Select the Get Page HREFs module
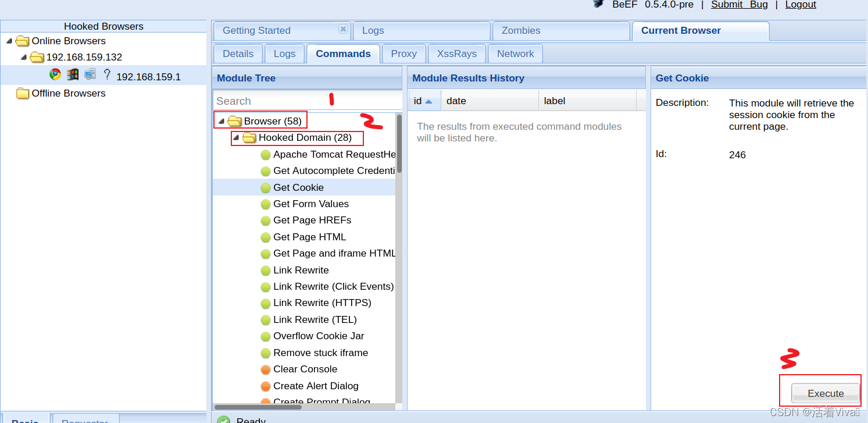 point(312,220)
